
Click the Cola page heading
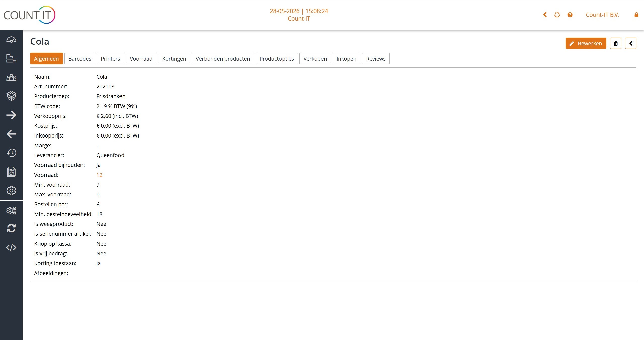pos(39,41)
